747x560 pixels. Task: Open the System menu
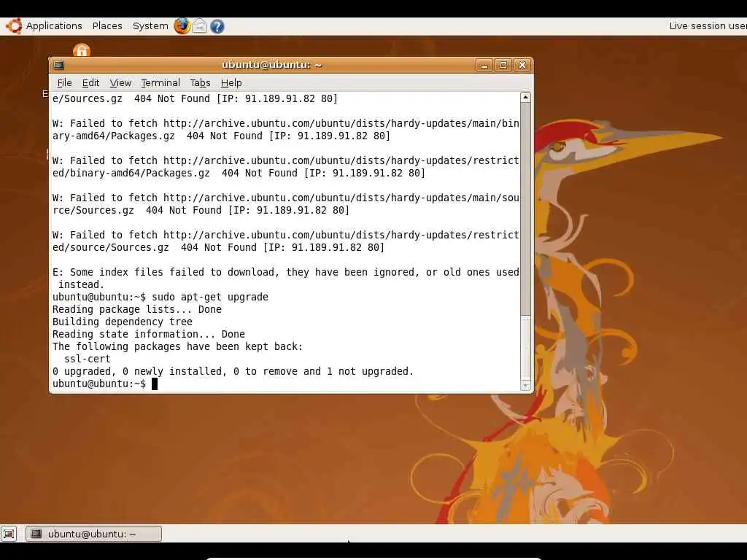[x=150, y=26]
